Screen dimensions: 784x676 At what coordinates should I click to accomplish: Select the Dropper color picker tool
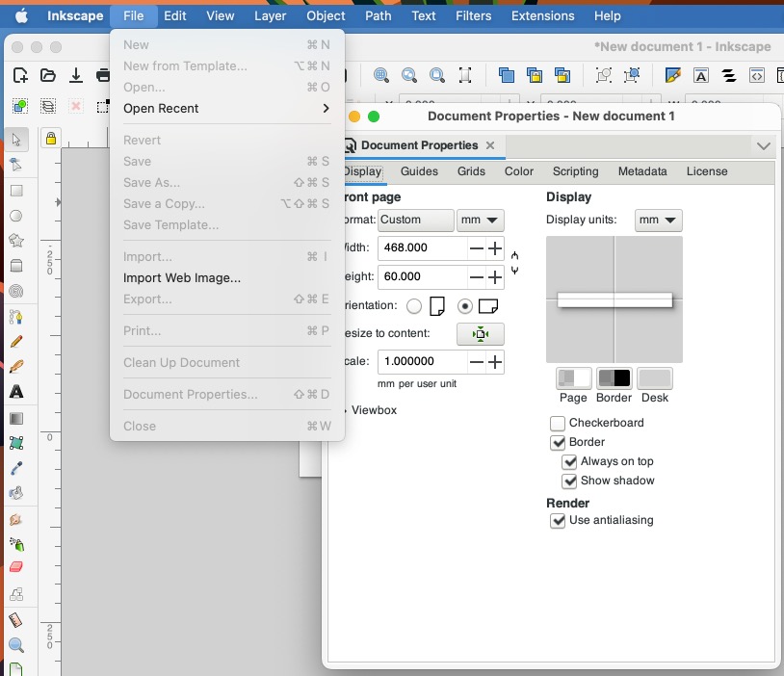coord(16,468)
